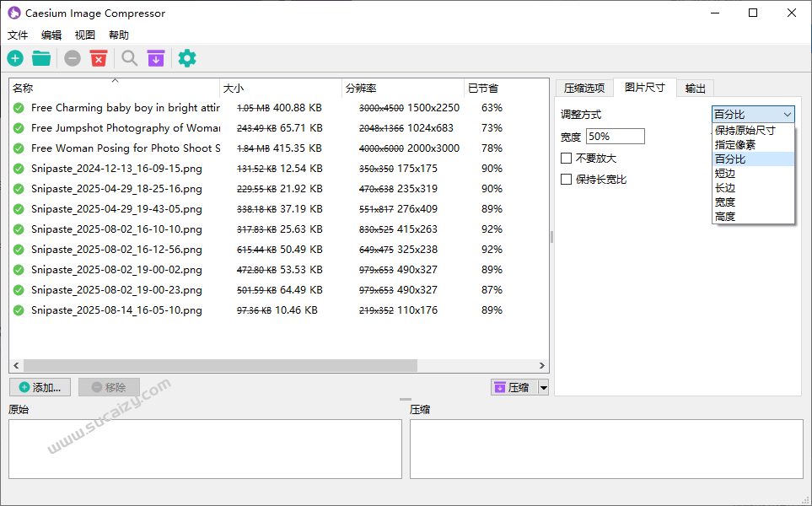Click the purple compress icon in toolbar

[x=156, y=58]
